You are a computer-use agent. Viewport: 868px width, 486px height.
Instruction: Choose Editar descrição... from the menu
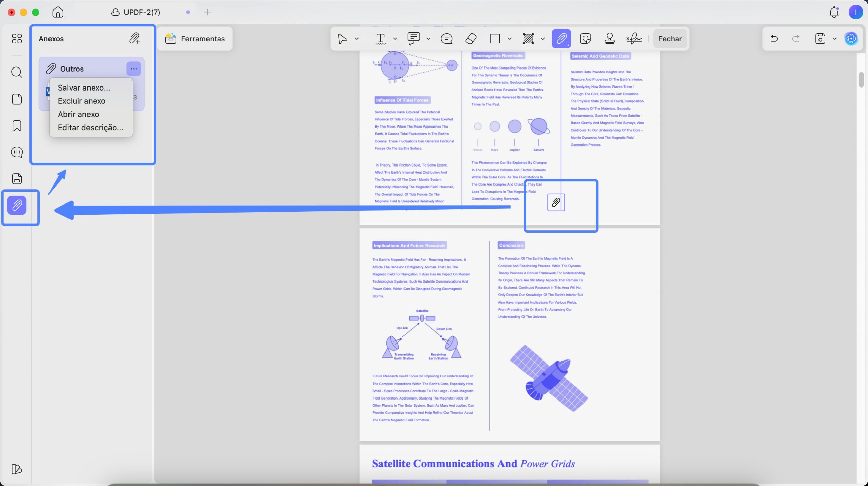(91, 128)
